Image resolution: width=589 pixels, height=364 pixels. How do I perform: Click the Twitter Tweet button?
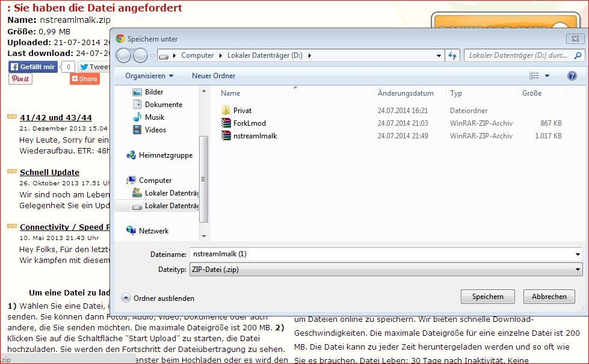point(94,67)
